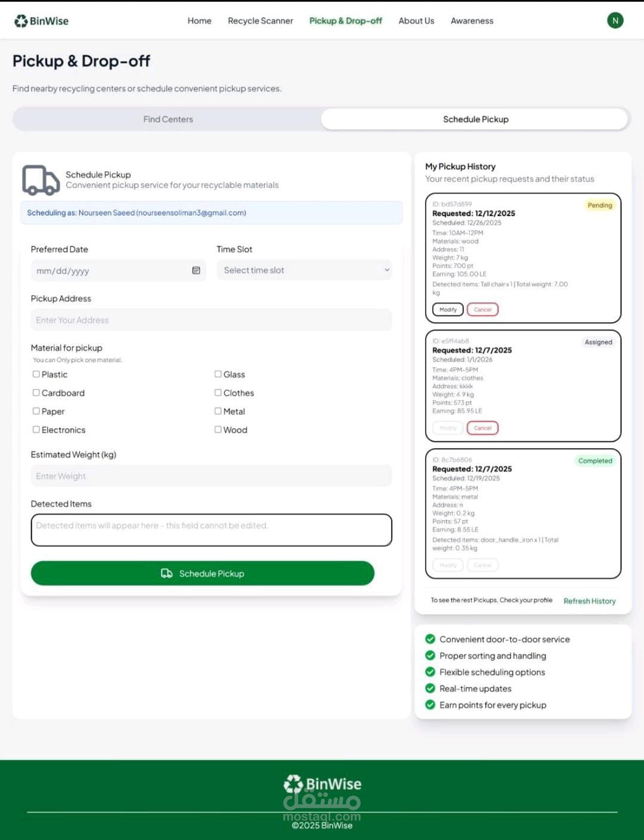Click the check icon beside Convenient door-to-door service

[x=430, y=639]
